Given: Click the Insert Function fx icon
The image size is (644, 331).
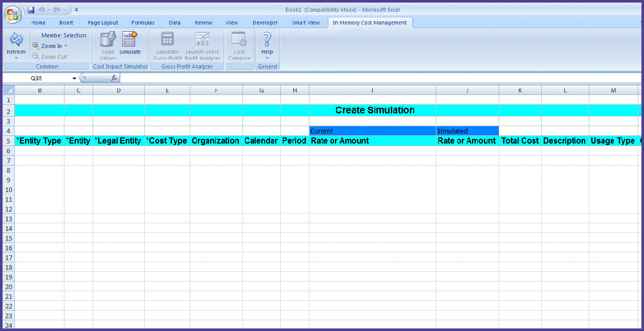Looking at the screenshot, I should click(114, 78).
